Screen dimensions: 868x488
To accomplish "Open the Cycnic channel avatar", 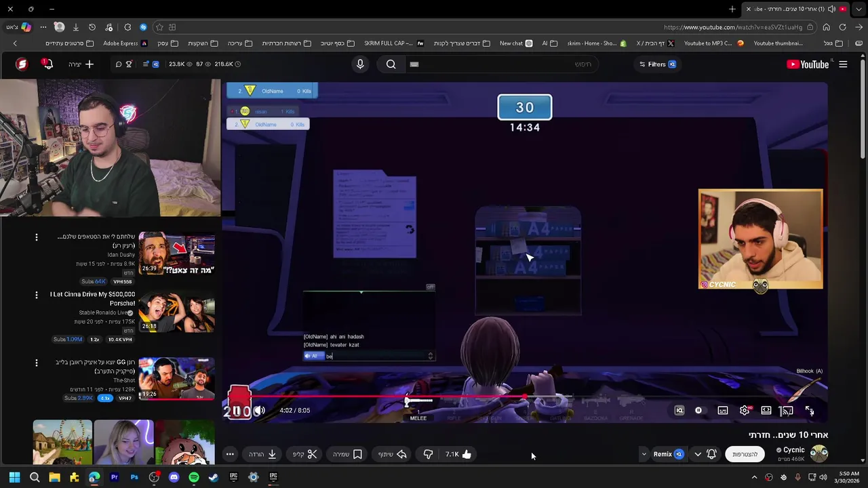I will 819,453.
